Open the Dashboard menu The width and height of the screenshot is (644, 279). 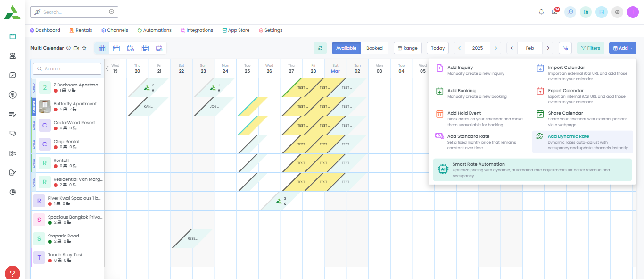pos(45,30)
